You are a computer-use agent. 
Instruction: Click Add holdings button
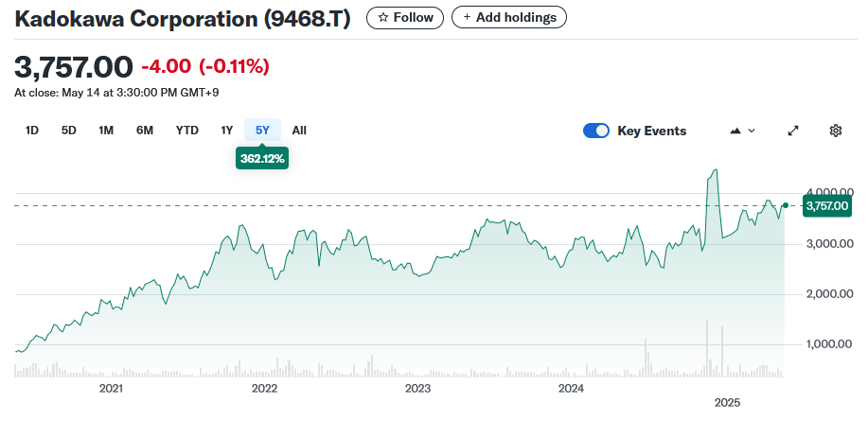(x=508, y=18)
